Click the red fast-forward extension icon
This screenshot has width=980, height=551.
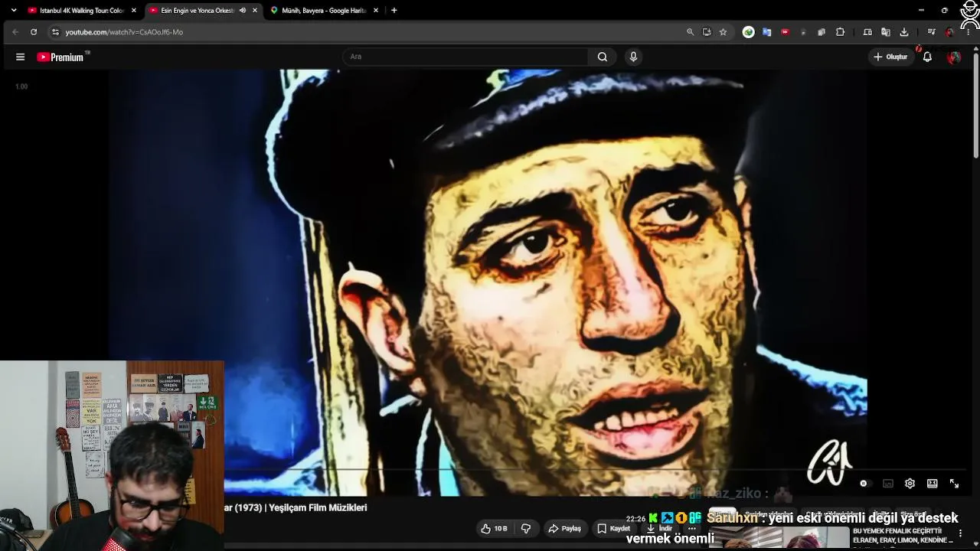pyautogui.click(x=785, y=32)
